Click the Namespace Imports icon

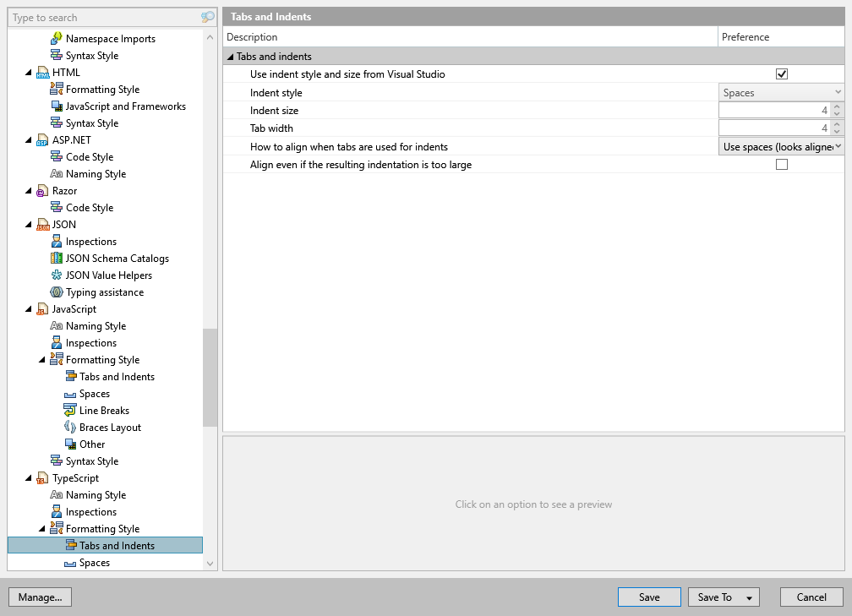point(57,38)
